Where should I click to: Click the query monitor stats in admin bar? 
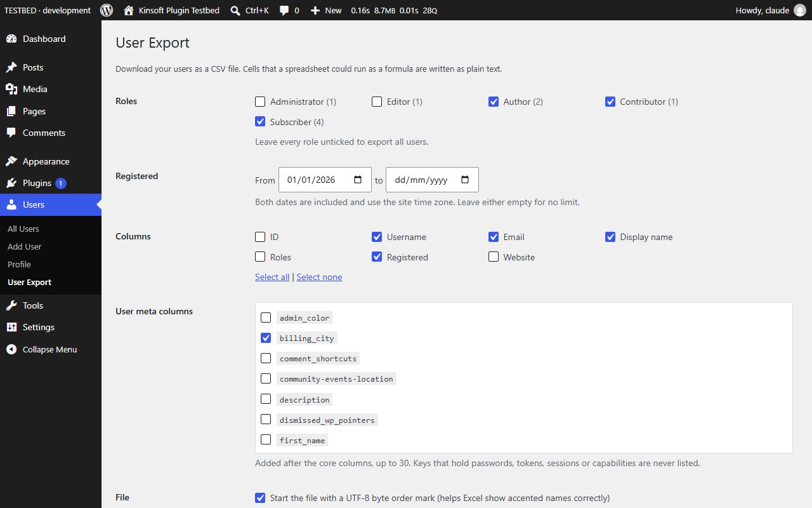(394, 10)
